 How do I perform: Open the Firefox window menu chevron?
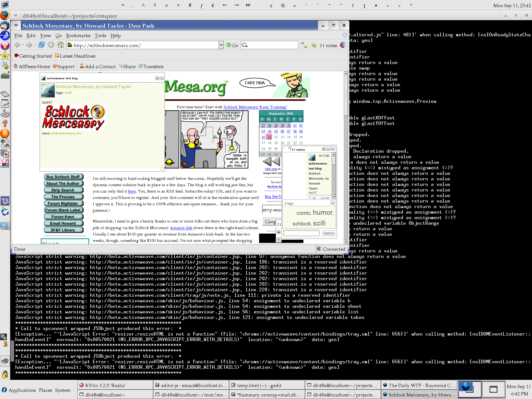16,25
